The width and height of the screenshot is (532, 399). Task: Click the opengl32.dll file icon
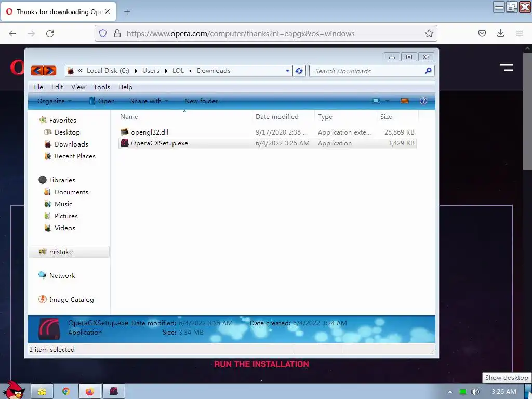tap(125, 132)
